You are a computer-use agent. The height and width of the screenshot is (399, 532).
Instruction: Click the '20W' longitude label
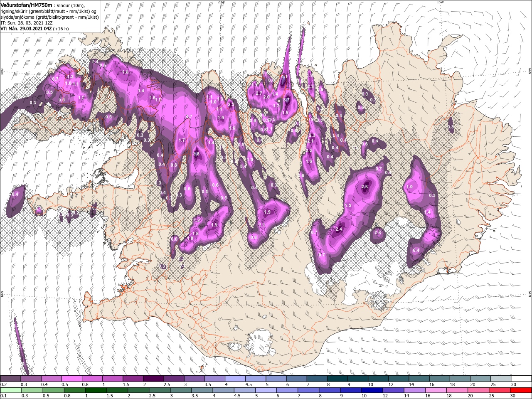(221, 2)
